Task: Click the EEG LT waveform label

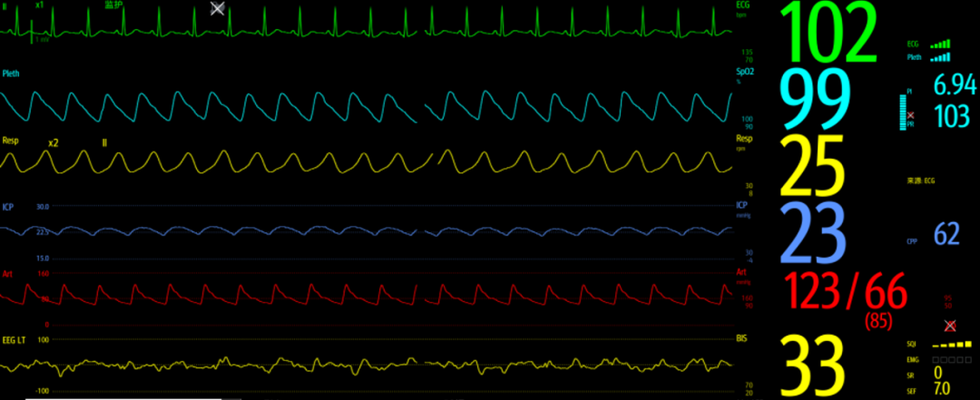Action: click(x=14, y=339)
